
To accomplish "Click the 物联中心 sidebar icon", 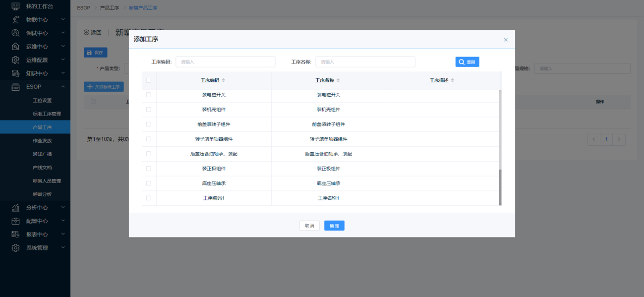I will (x=15, y=20).
